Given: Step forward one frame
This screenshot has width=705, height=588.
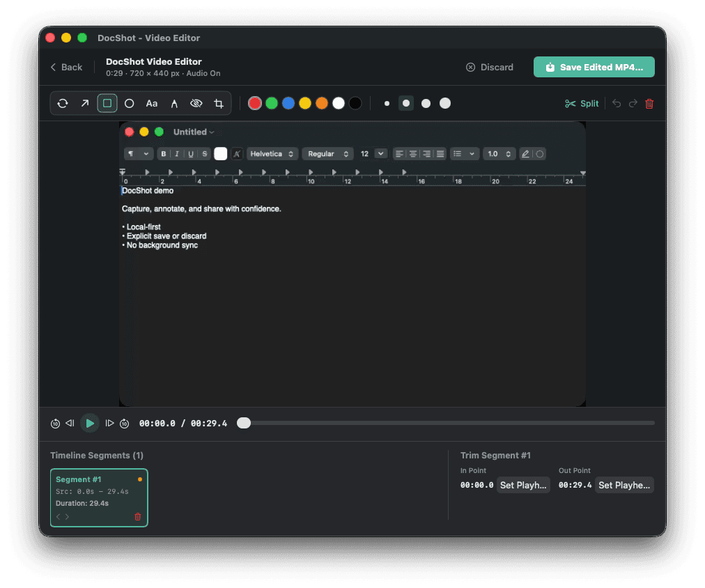Looking at the screenshot, I should tap(109, 423).
